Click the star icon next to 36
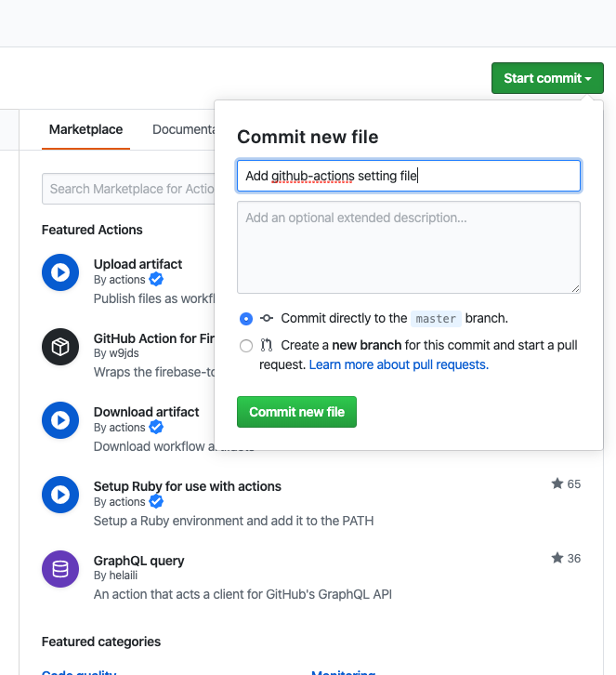 (557, 558)
